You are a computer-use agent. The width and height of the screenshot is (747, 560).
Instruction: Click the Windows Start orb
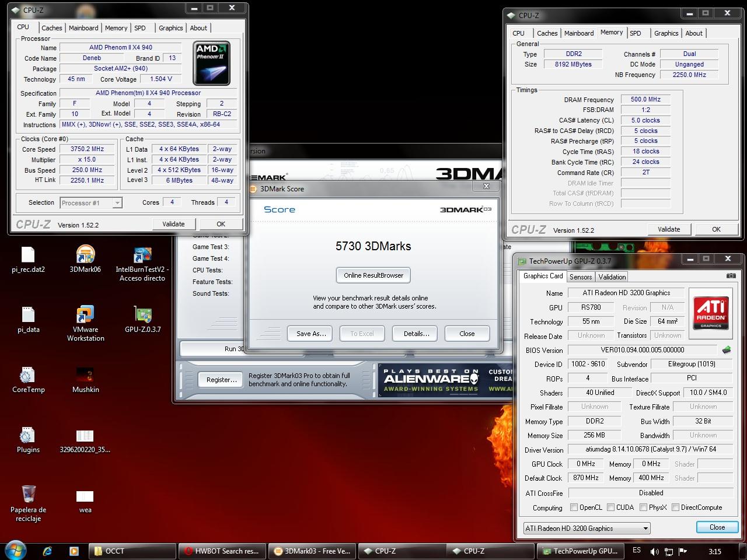[16, 551]
